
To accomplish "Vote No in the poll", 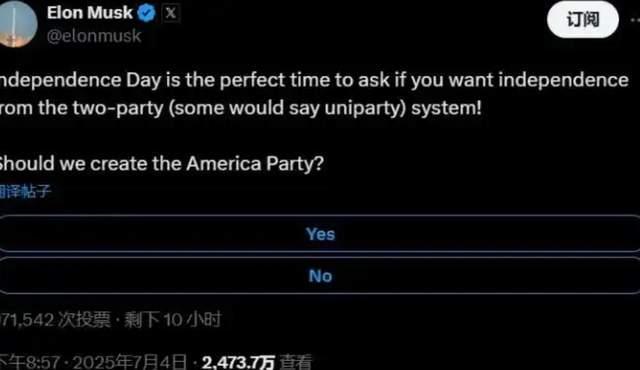I will pyautogui.click(x=320, y=276).
